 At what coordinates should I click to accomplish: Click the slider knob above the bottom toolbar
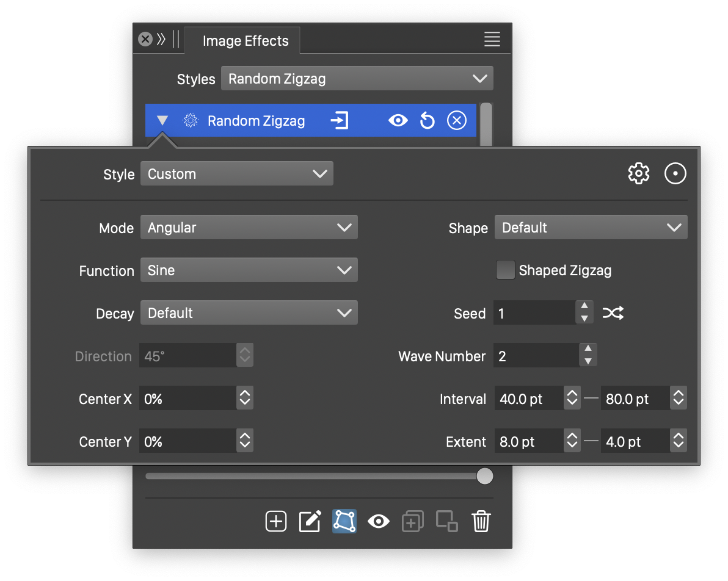coord(484,476)
